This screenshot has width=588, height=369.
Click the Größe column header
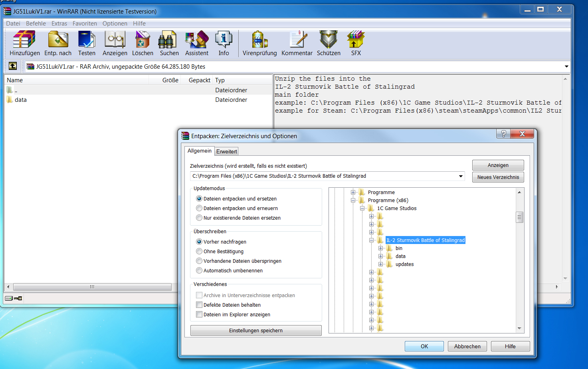point(165,80)
